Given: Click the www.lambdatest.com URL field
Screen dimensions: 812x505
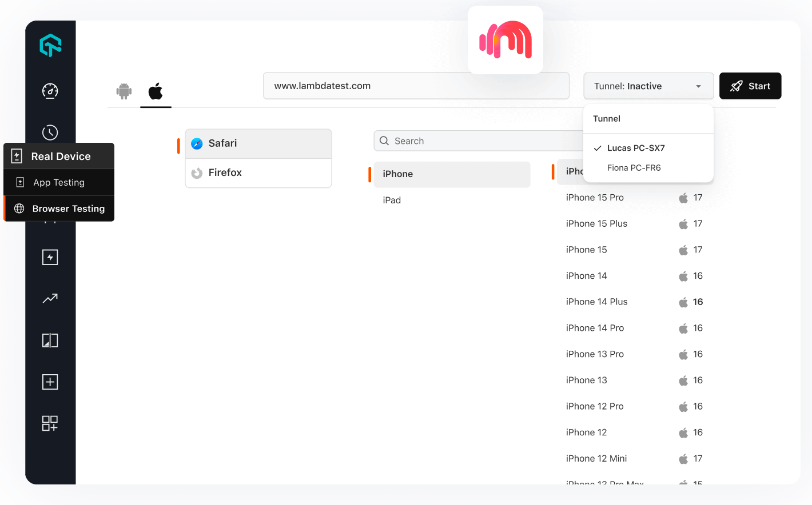Looking at the screenshot, I should pos(416,85).
